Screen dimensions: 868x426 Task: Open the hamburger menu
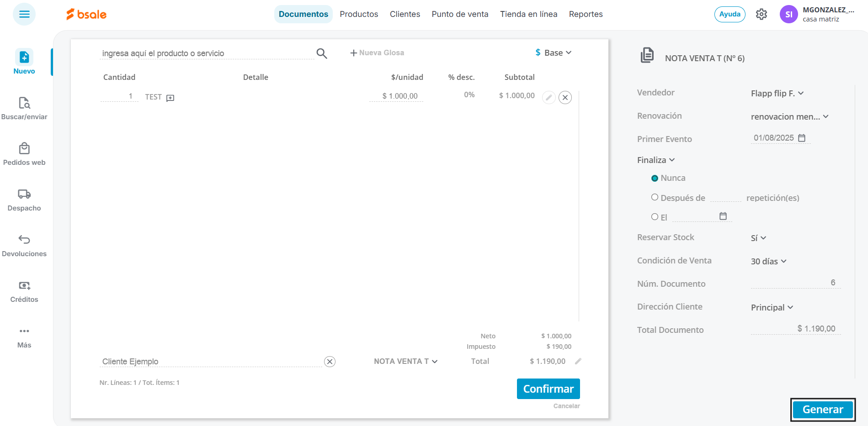(x=24, y=14)
